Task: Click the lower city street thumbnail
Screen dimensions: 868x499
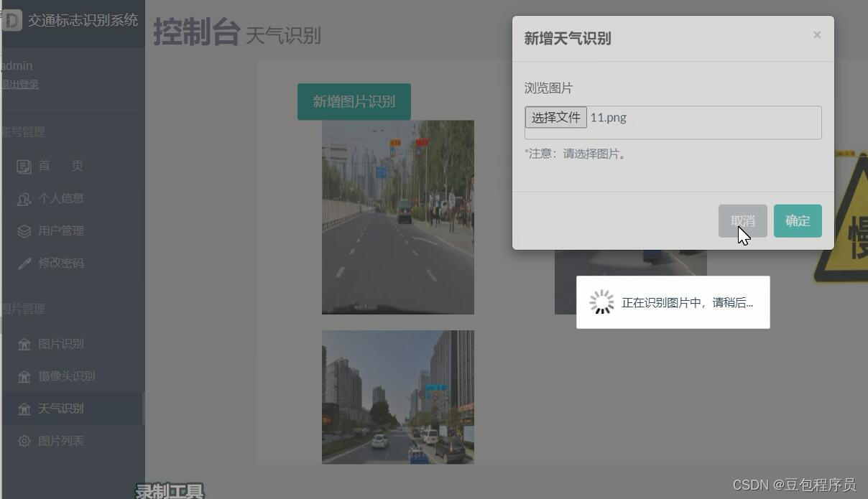Action: 397,397
